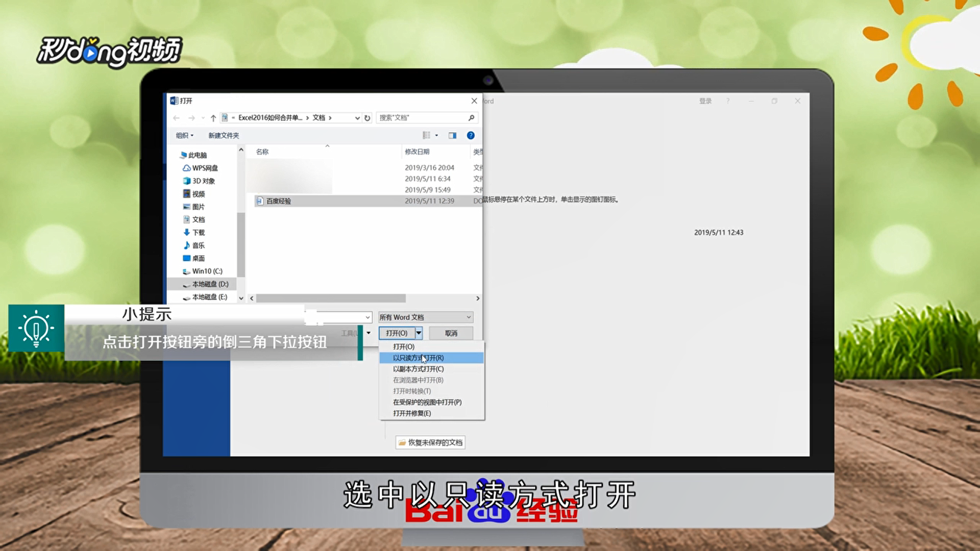The width and height of the screenshot is (980, 551).
Task: Select 本地磁盘 (D:) drive
Action: click(x=210, y=284)
